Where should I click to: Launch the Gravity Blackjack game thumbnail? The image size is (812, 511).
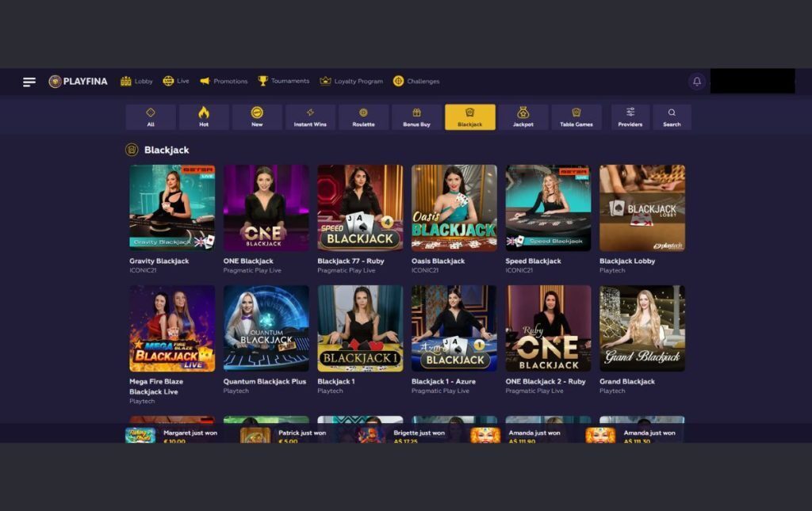coord(172,208)
